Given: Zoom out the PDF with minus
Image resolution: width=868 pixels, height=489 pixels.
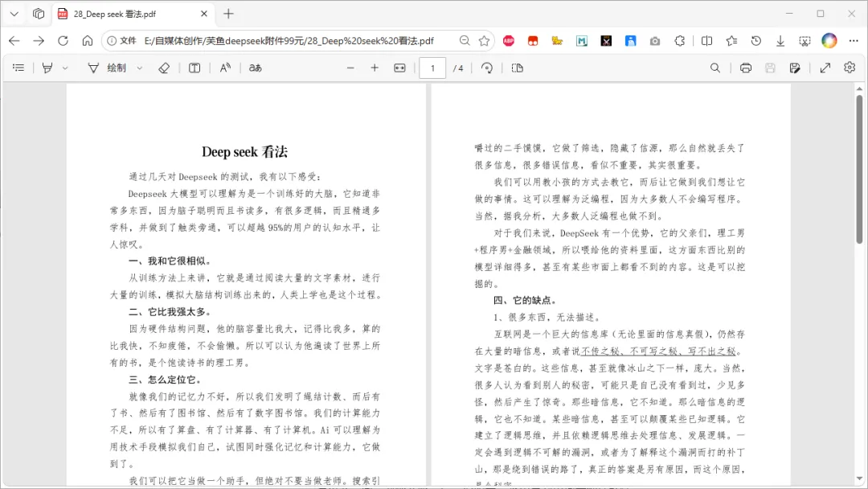Looking at the screenshot, I should coord(350,68).
